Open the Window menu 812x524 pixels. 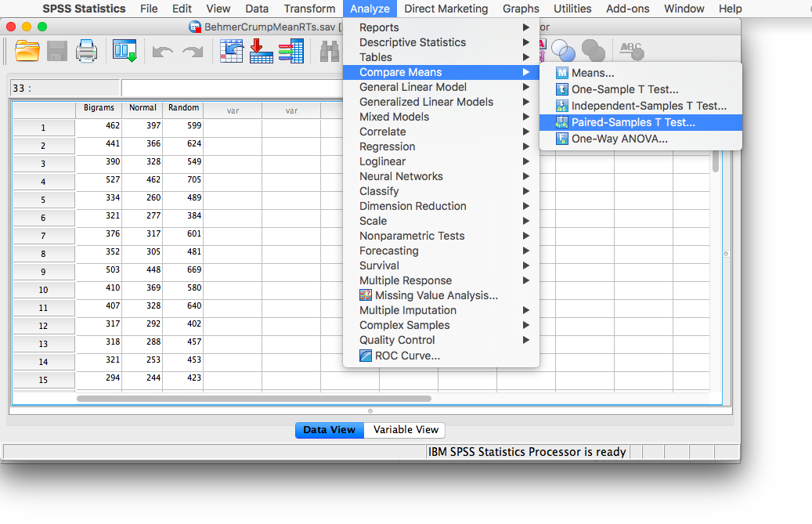tap(684, 9)
